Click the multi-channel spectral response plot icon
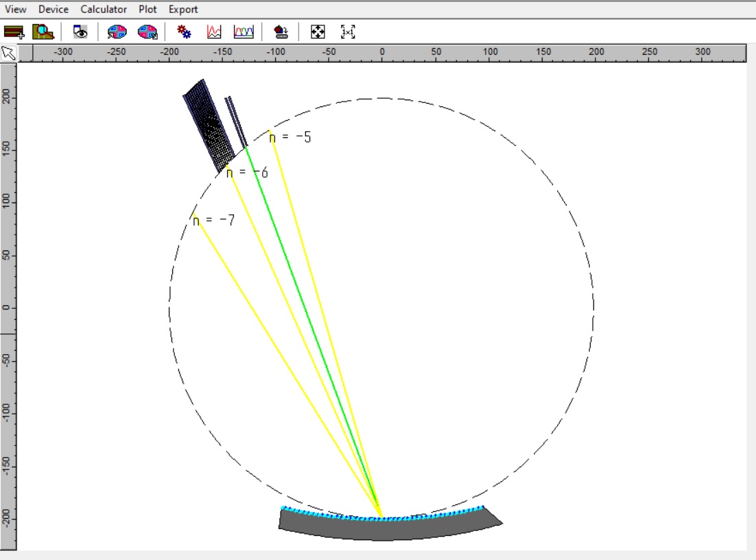756x560 pixels. click(x=244, y=32)
